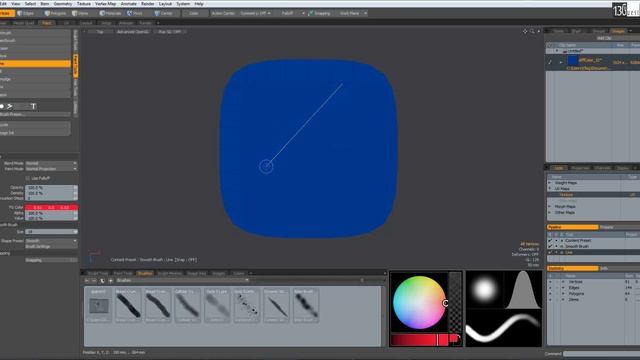Click the go-back arrow in preset browser

(x=87, y=280)
